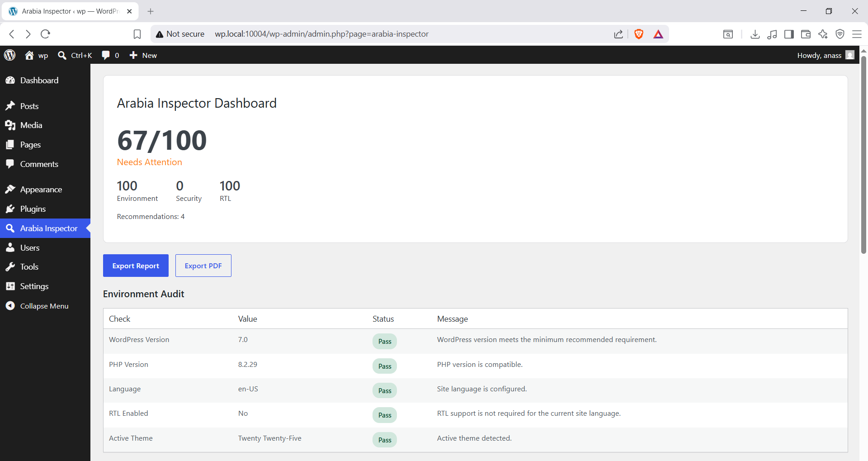Click the RTL Enabled row label

tap(128, 413)
